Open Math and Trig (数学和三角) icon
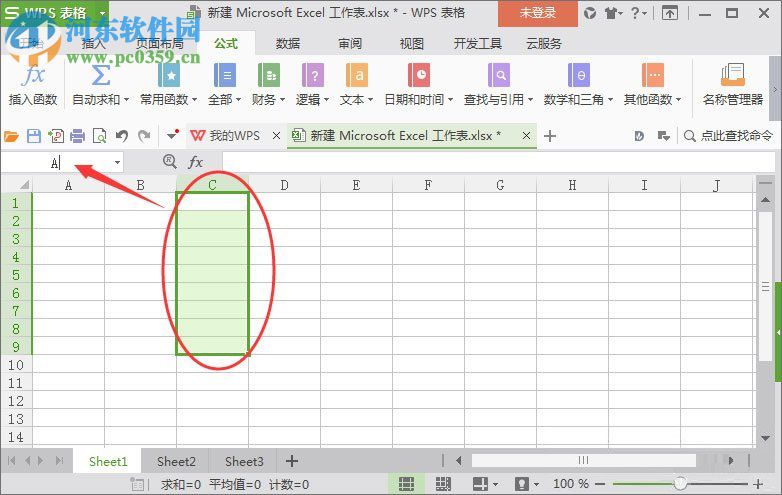The width and height of the screenshot is (782, 495). point(579,75)
